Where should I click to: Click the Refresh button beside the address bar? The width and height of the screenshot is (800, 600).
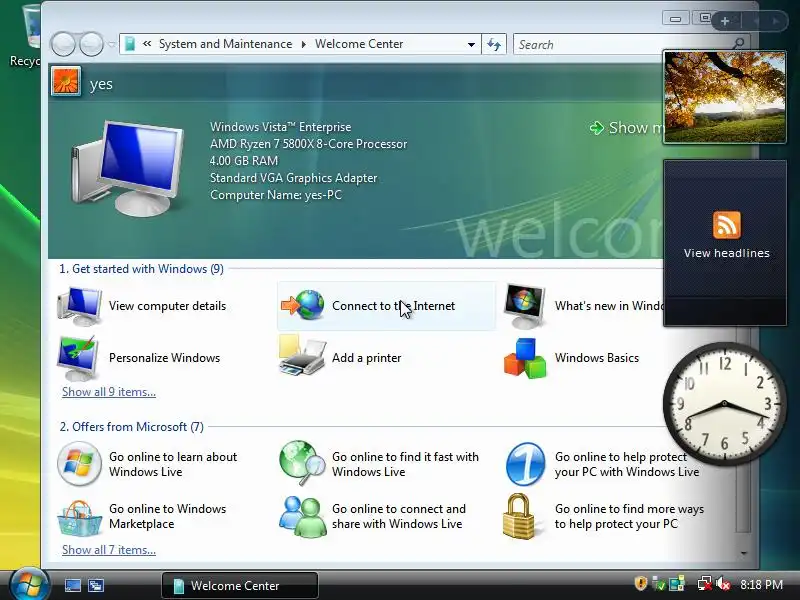coord(494,44)
